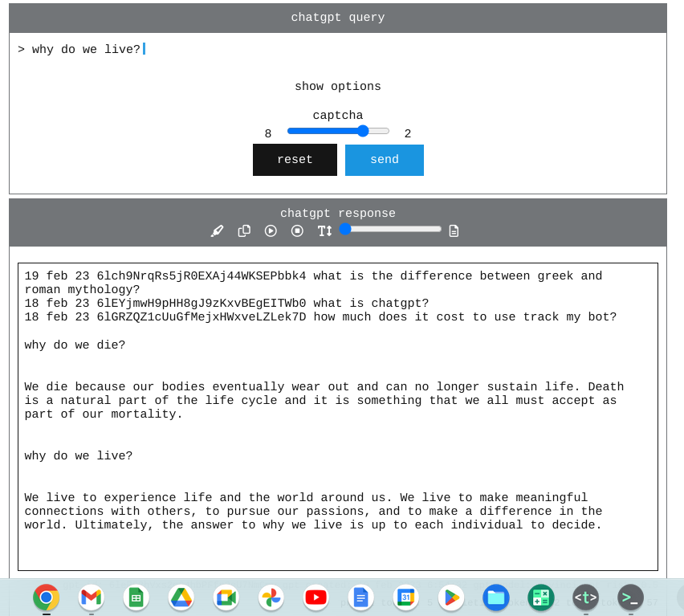Open the Files app from the shelf

496,598
